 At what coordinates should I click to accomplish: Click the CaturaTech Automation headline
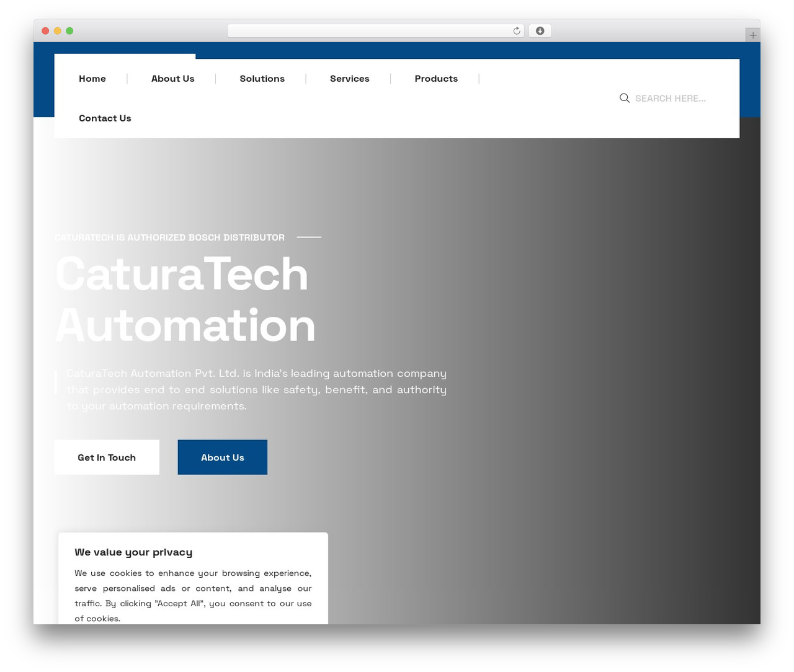[x=185, y=299]
